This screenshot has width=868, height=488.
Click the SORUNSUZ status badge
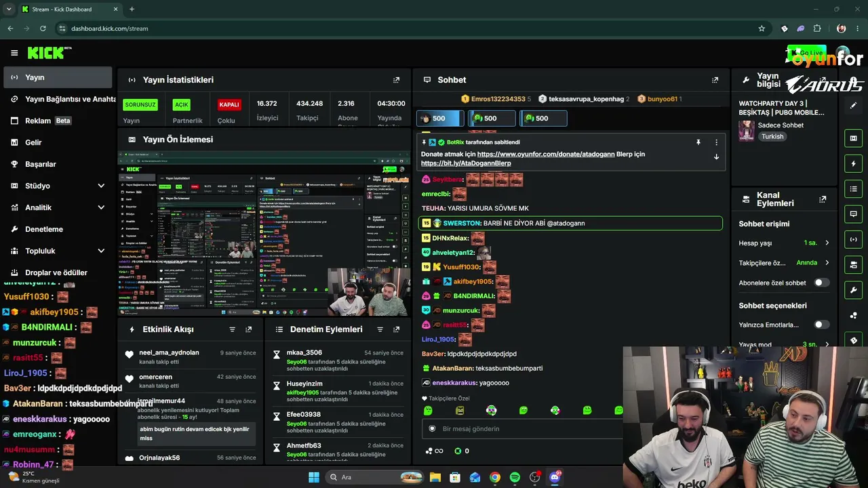point(140,104)
